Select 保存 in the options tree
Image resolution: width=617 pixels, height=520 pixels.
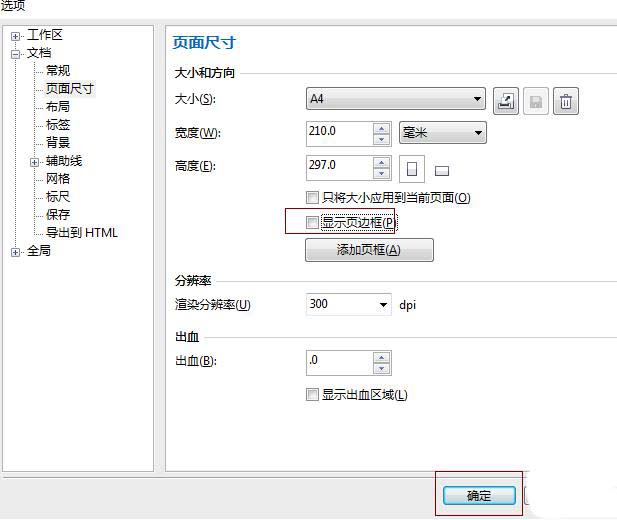click(58, 215)
